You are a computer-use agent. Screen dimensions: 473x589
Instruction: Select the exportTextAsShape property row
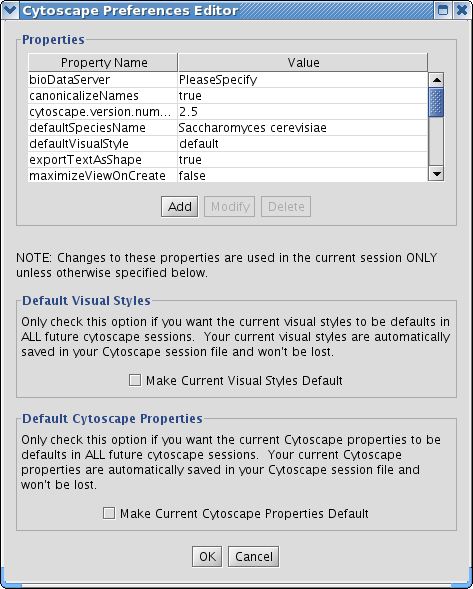(x=228, y=160)
